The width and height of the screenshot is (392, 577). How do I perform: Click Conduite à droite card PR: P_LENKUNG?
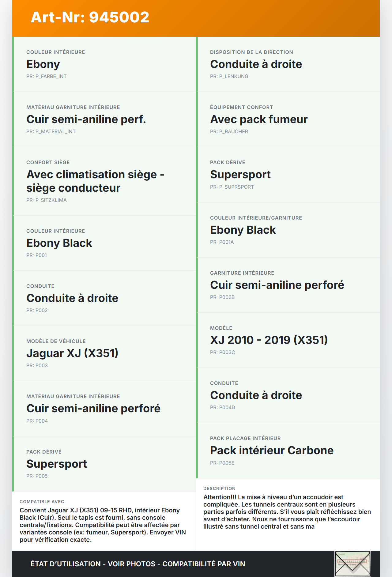288,64
